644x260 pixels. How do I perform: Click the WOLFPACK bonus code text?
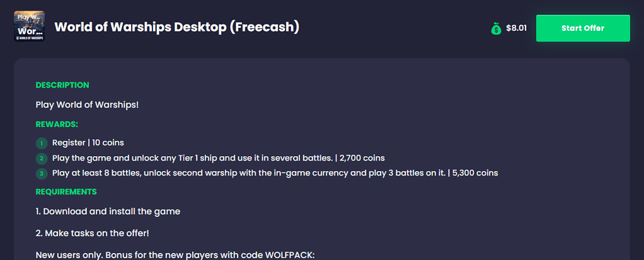pos(291,254)
